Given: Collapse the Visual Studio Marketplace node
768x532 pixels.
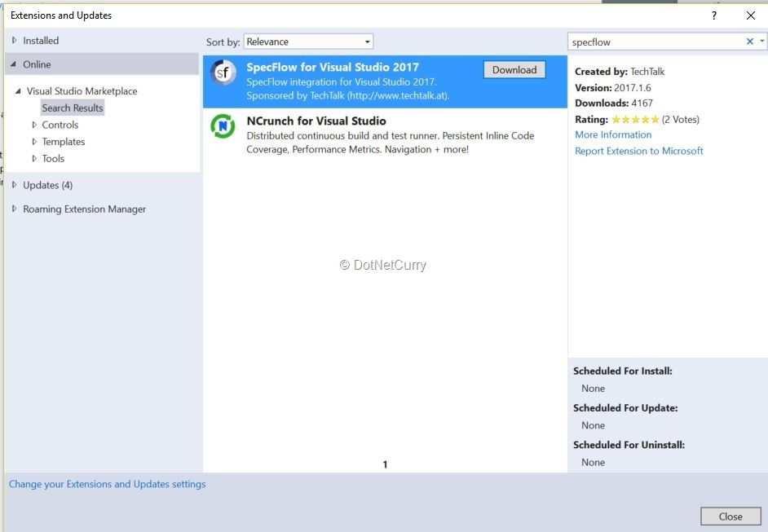Looking at the screenshot, I should pyautogui.click(x=19, y=91).
